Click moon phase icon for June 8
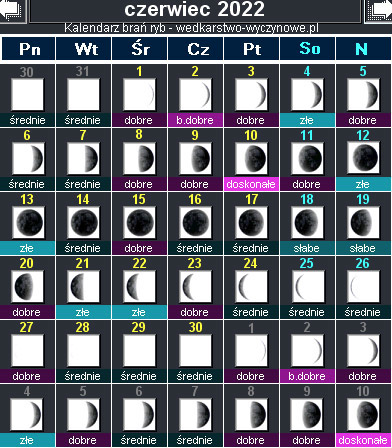392x448 pixels. [139, 159]
